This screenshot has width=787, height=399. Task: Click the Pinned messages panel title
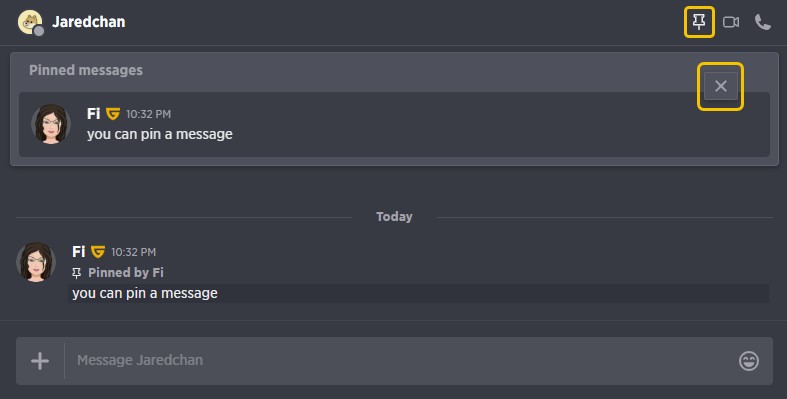click(86, 70)
